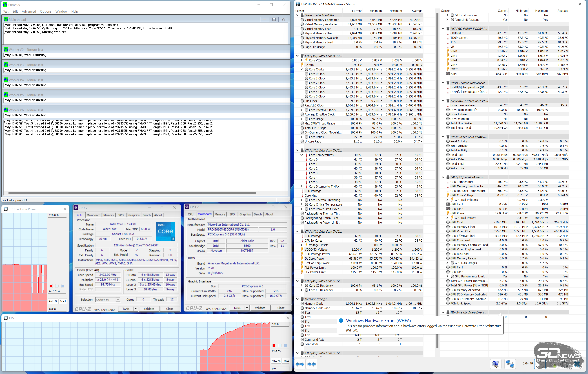This screenshot has width=588, height=374.
Task: Click Reset in CPU Package Power window
Action: [x=63, y=301]
